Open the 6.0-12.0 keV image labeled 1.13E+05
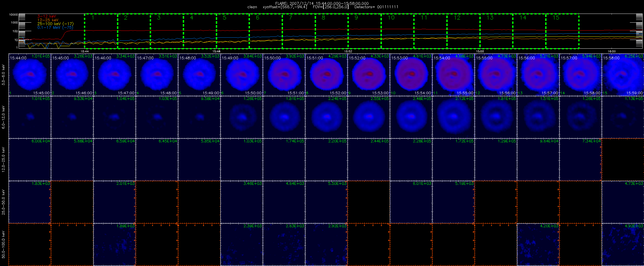The width and height of the screenshot is (644, 266). coord(623,117)
